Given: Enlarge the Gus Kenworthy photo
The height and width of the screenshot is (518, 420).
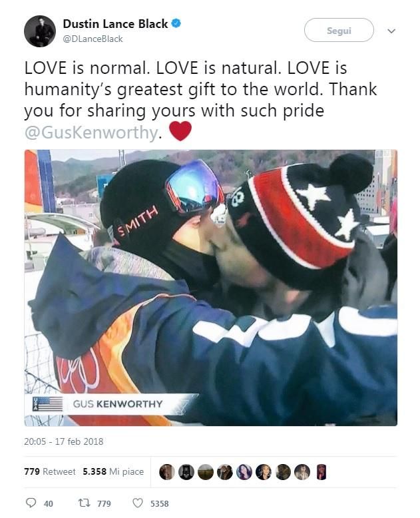Looking at the screenshot, I should (210, 288).
